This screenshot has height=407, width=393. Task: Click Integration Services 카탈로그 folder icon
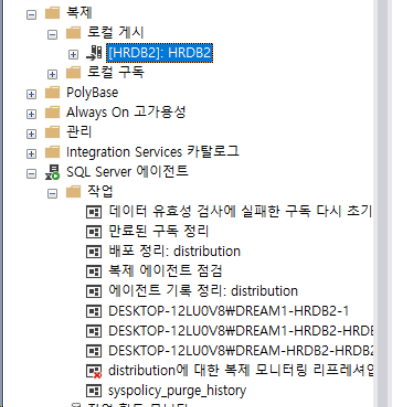click(x=52, y=152)
